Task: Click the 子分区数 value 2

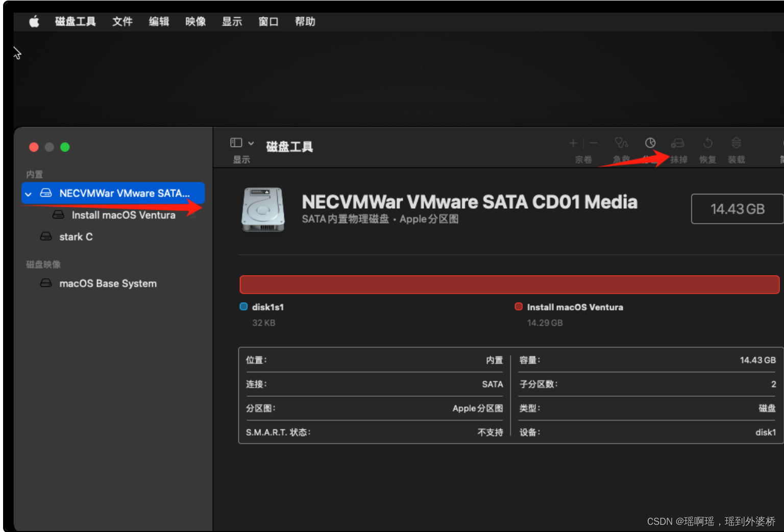Action: pyautogui.click(x=773, y=384)
